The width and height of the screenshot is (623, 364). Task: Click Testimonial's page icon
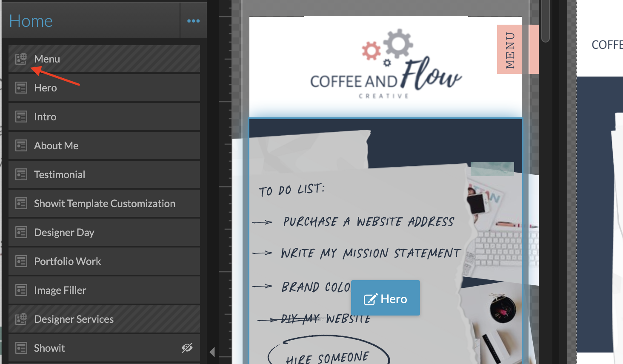tap(20, 174)
